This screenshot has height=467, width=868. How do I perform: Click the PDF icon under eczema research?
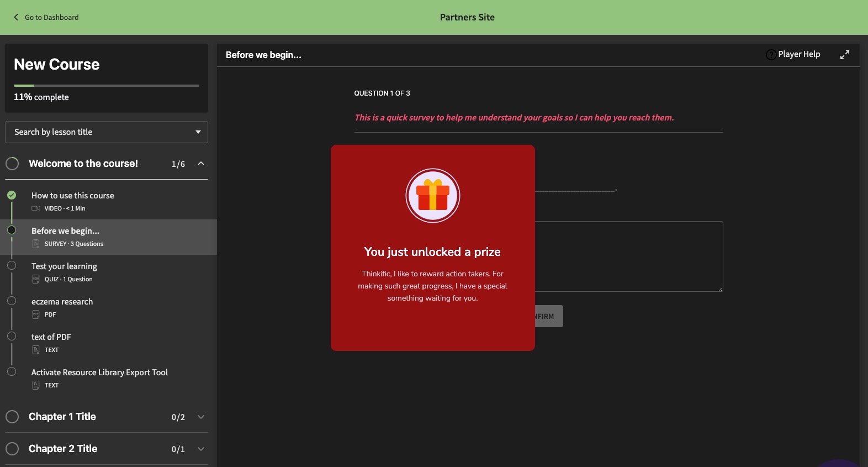(36, 314)
